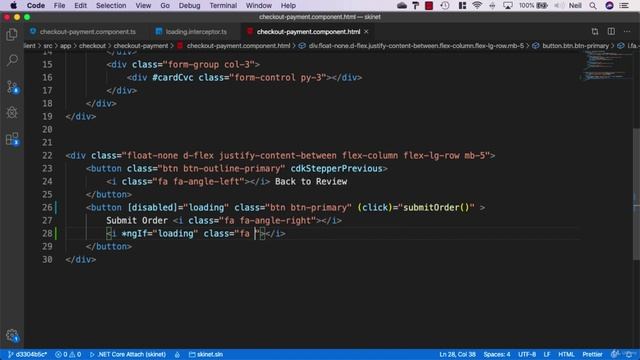640x360 pixels.
Task: Click the skinet.sln project status item
Action: coord(206,354)
